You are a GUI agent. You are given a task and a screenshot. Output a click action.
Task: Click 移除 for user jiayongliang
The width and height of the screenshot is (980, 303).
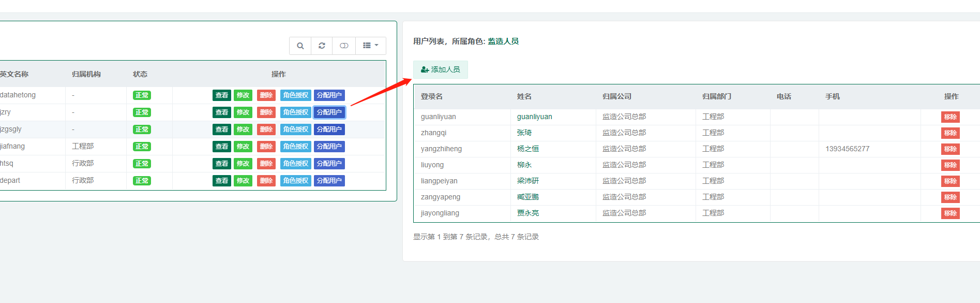tap(950, 213)
